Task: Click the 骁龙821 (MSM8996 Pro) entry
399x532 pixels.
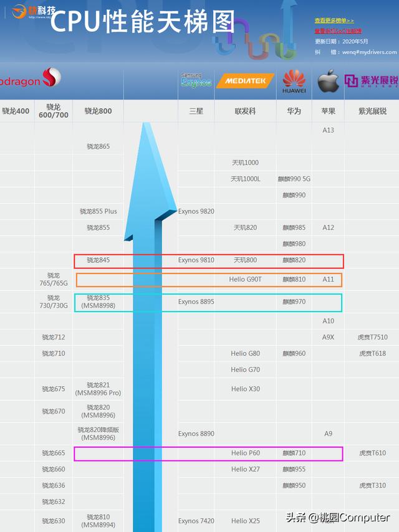Action: pos(98,389)
